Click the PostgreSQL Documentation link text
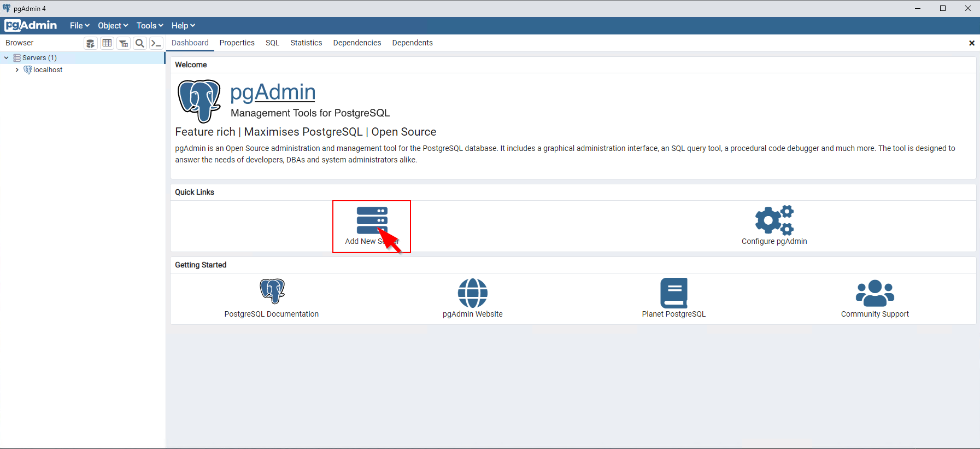Viewport: 980px width, 449px height. pyautogui.click(x=272, y=314)
